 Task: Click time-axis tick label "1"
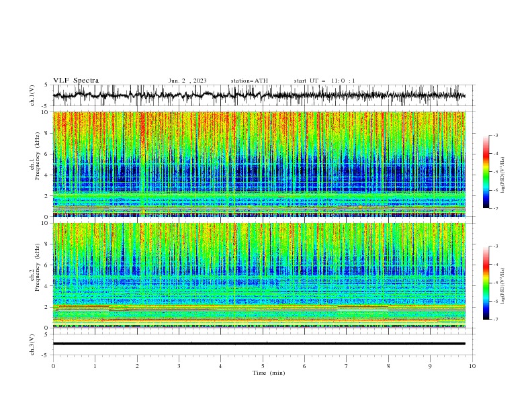click(x=95, y=366)
